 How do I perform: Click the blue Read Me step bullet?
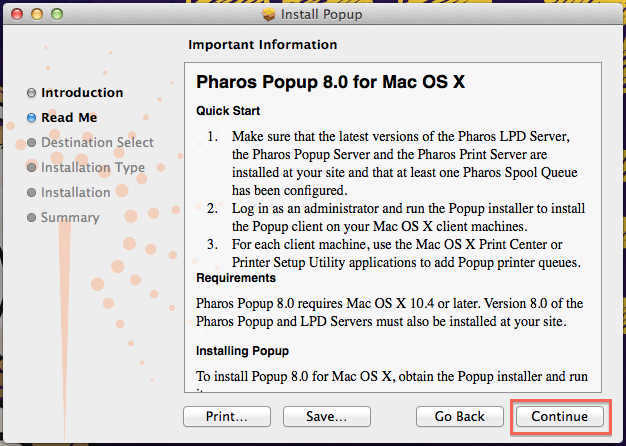[31, 118]
